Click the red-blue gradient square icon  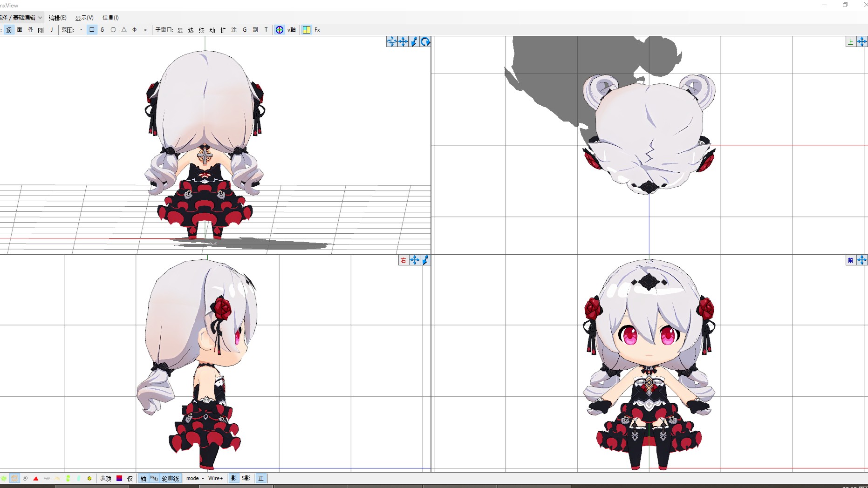tap(119, 478)
